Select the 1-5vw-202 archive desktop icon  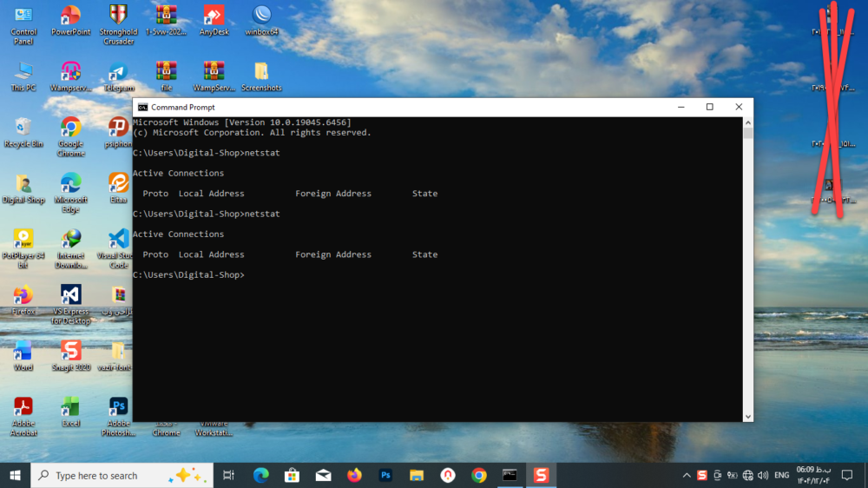pos(166,21)
